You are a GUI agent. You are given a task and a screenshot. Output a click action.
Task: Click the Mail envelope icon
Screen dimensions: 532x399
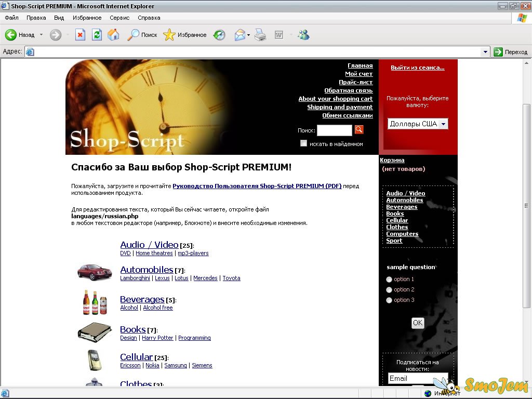coord(240,35)
